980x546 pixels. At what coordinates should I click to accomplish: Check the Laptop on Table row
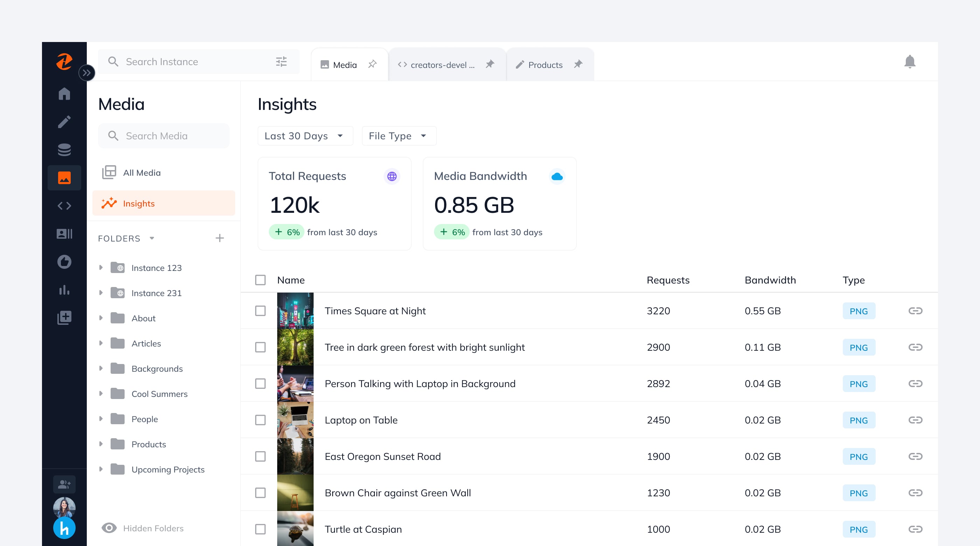(x=260, y=420)
